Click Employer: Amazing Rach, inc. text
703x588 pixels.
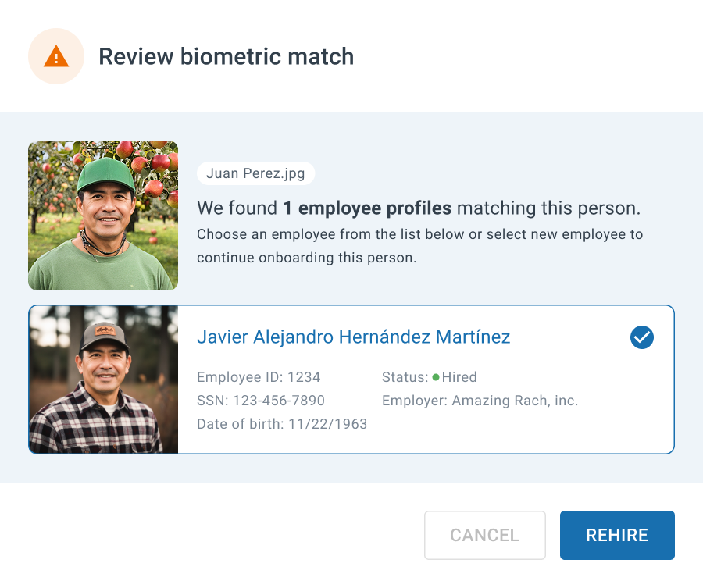(480, 401)
